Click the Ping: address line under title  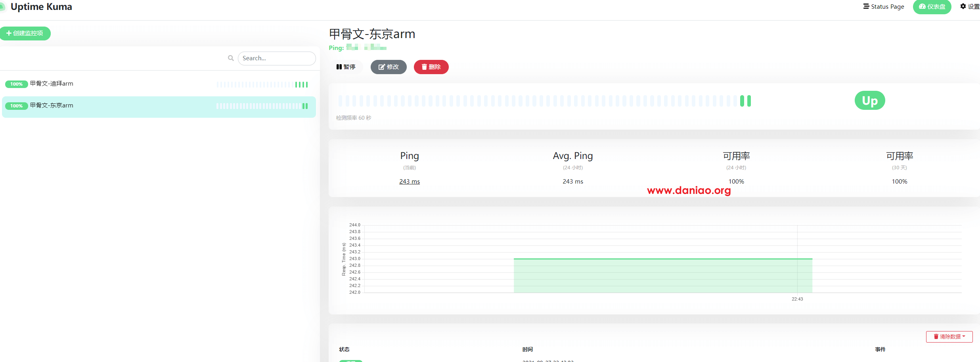tap(358, 48)
